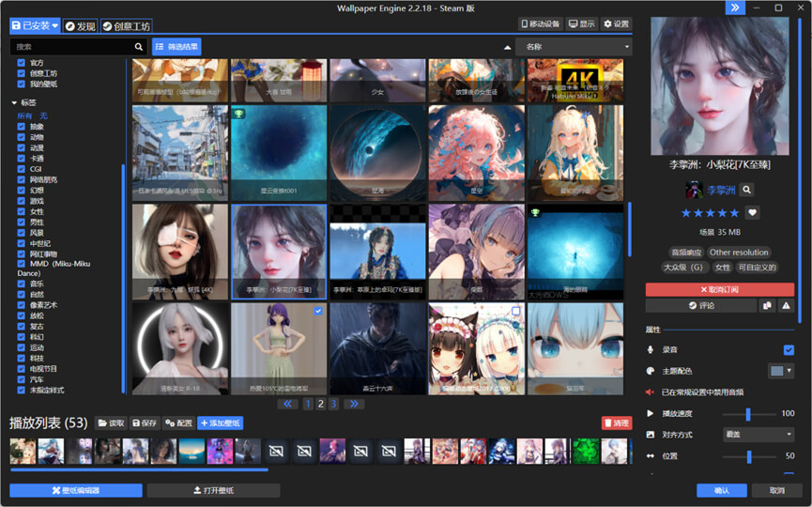This screenshot has height=507, width=812.
Task: Collapse the 标签 section
Action: pos(14,102)
